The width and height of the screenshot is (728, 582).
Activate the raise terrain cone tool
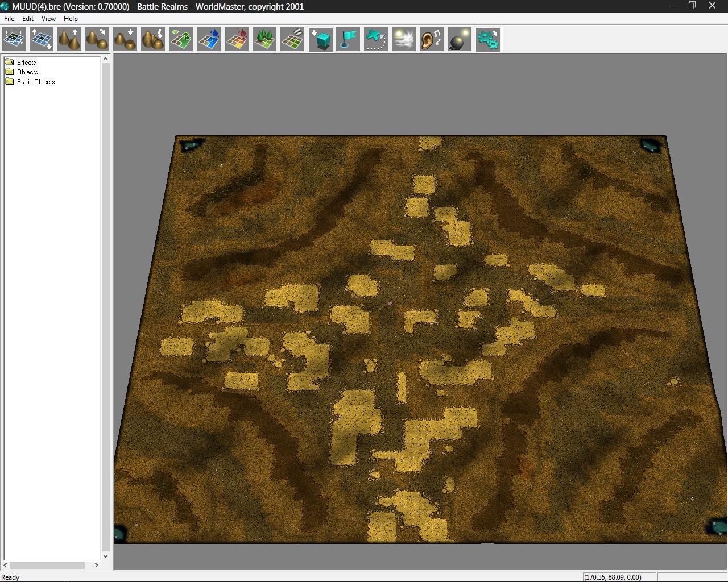[x=69, y=40]
